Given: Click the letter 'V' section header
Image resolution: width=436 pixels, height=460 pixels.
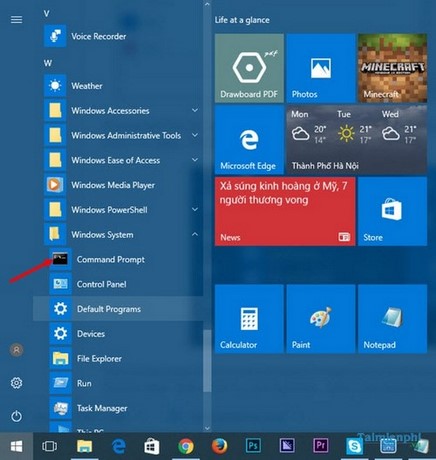Looking at the screenshot, I should (47, 13).
